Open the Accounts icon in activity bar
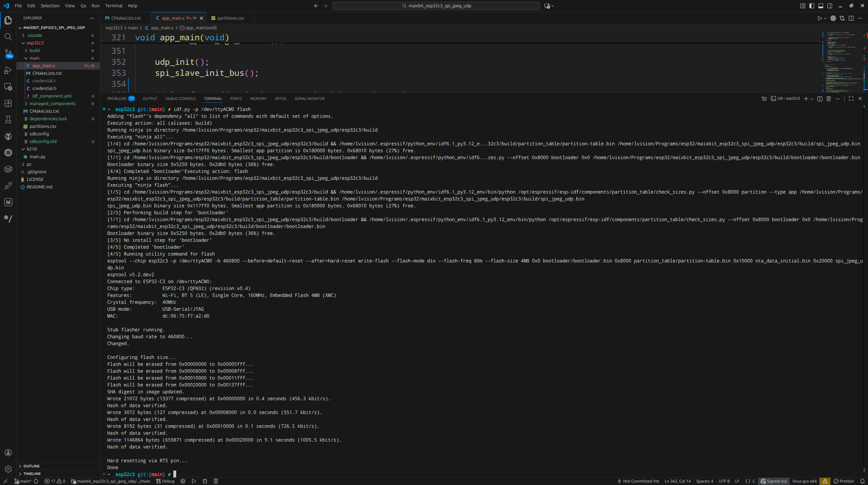The width and height of the screenshot is (868, 485). coord(8,453)
